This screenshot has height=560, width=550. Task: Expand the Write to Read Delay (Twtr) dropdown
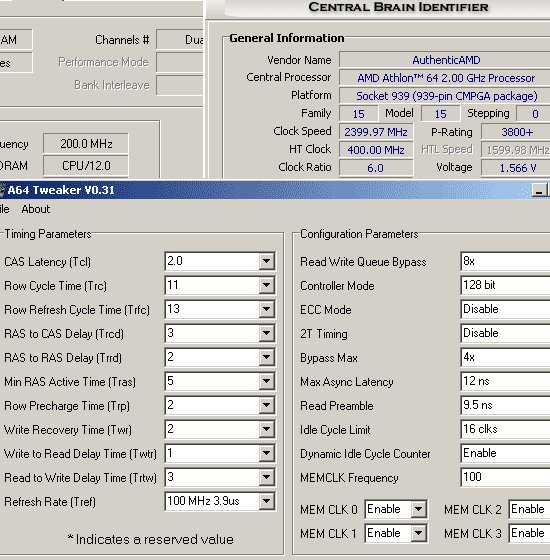pyautogui.click(x=266, y=453)
